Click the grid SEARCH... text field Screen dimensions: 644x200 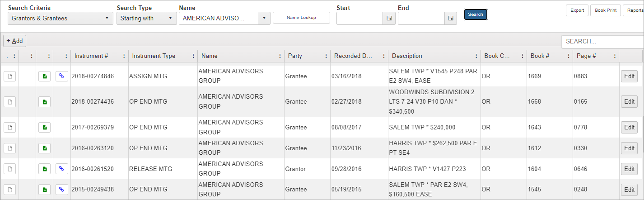[x=602, y=41]
